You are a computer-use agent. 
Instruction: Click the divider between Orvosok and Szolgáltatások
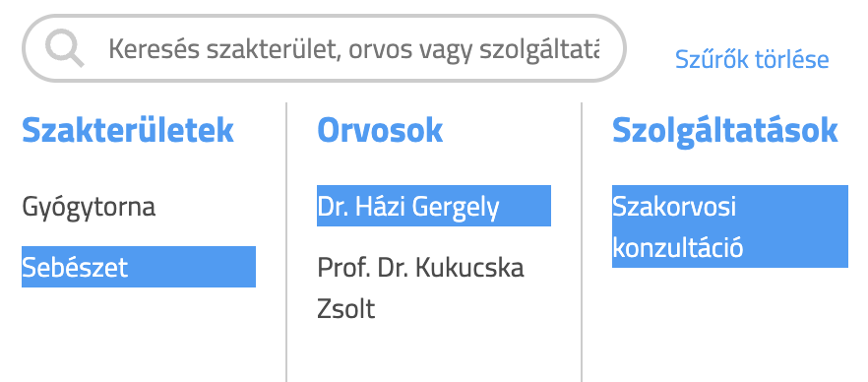tap(582, 242)
